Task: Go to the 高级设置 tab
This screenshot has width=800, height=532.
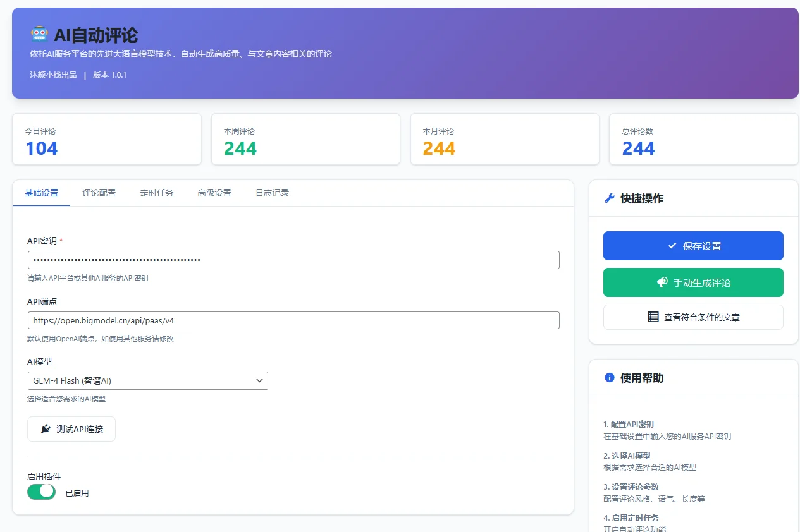Action: 214,193
